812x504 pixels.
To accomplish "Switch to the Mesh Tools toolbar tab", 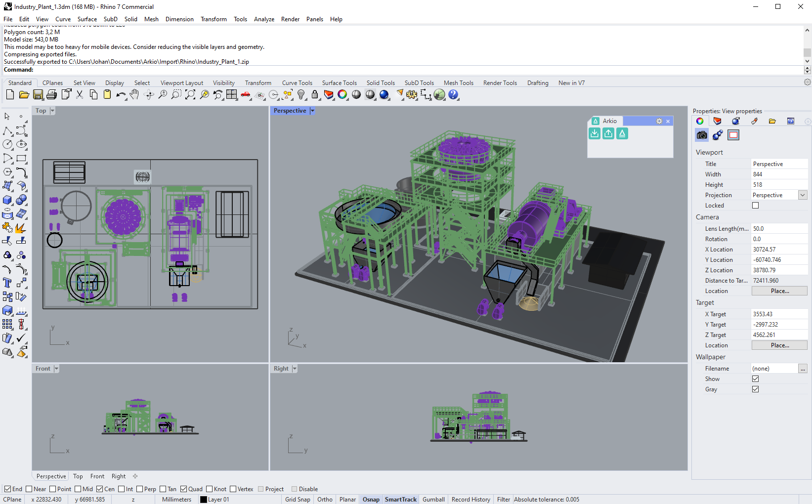I will [x=458, y=83].
